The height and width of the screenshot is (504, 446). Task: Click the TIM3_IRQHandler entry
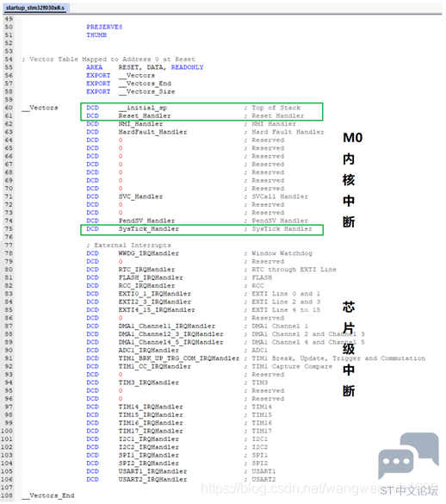[x=149, y=383]
